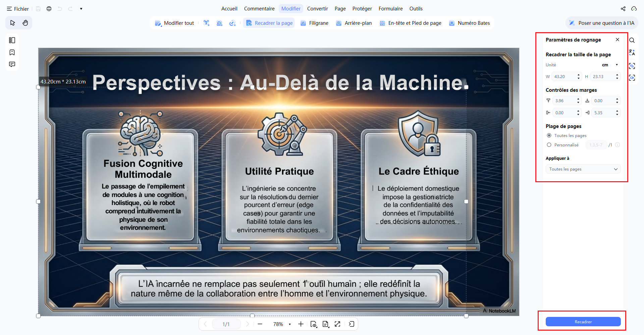
Task: Open Numéro Bates tool
Action: tap(469, 23)
